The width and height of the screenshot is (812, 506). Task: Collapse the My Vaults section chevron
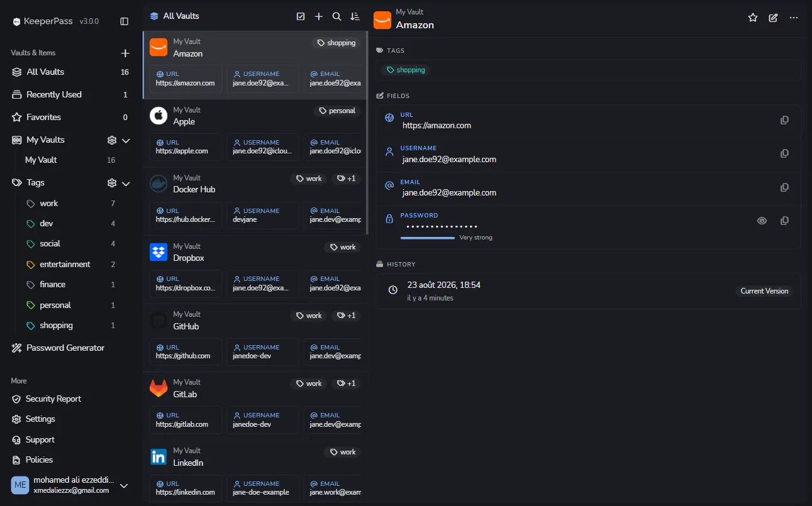click(x=126, y=140)
